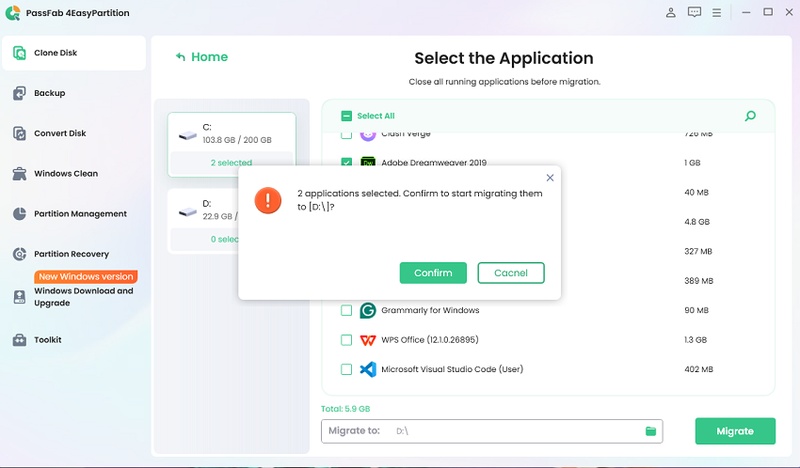Image resolution: width=800 pixels, height=468 pixels.
Task: Click the '90 MB' size value
Action: (696, 310)
